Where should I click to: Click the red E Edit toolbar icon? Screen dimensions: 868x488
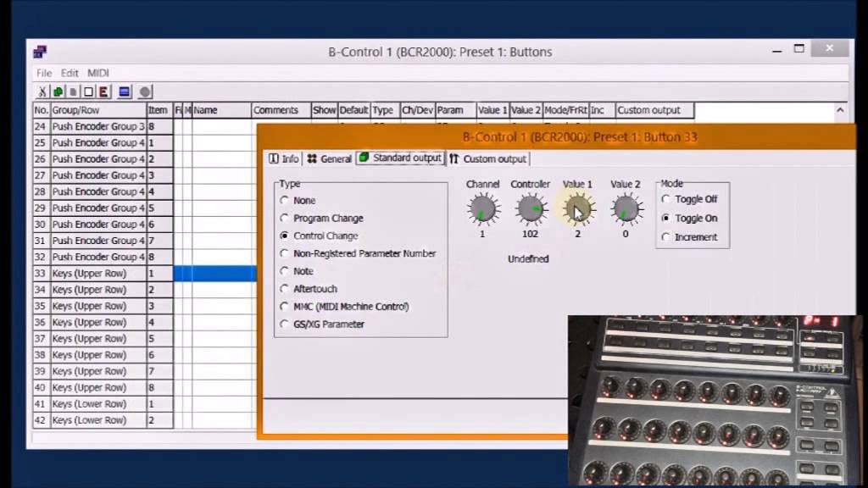click(103, 91)
